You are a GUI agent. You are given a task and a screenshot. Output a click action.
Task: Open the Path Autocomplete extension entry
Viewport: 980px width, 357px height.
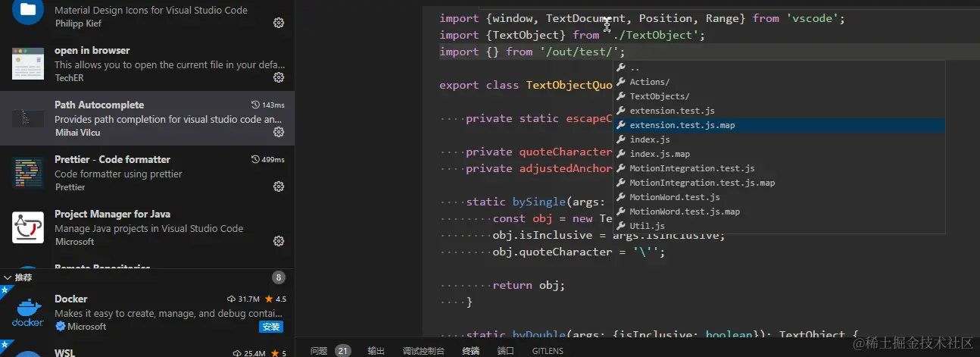pyautogui.click(x=147, y=118)
